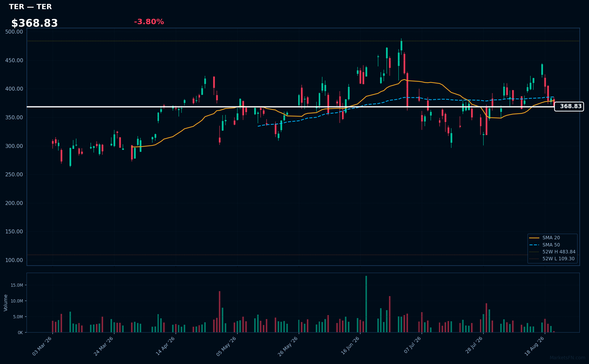The width and height of the screenshot is (589, 364).
Task: Click the "03 Mar '26" date label
Action: click(x=42, y=346)
